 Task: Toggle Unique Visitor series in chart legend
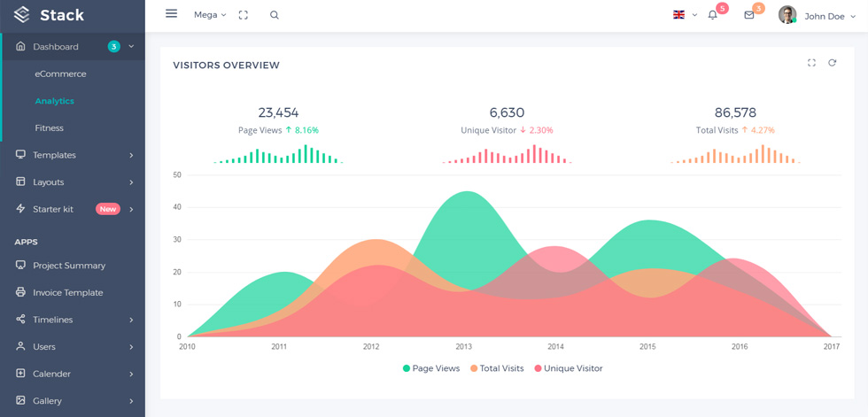point(569,368)
